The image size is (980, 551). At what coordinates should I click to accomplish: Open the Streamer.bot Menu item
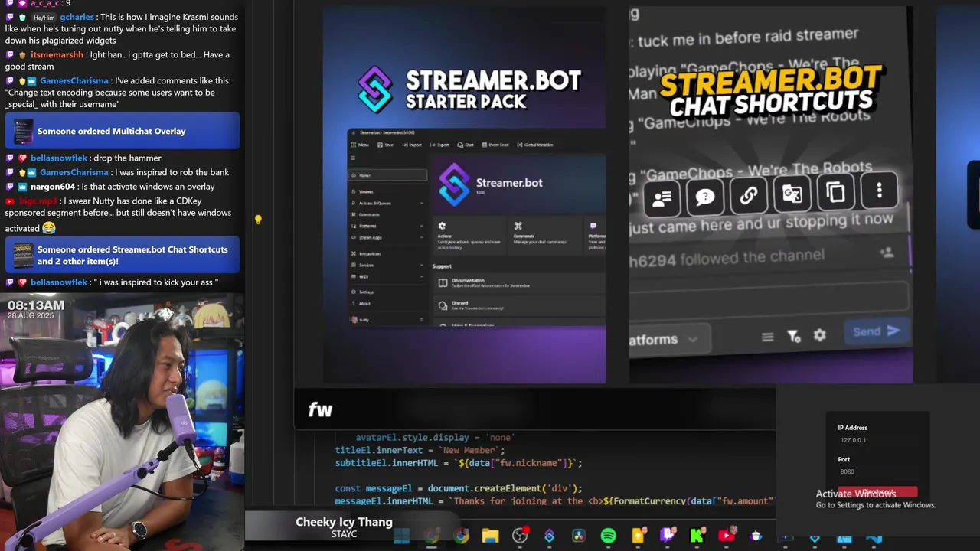(x=360, y=145)
